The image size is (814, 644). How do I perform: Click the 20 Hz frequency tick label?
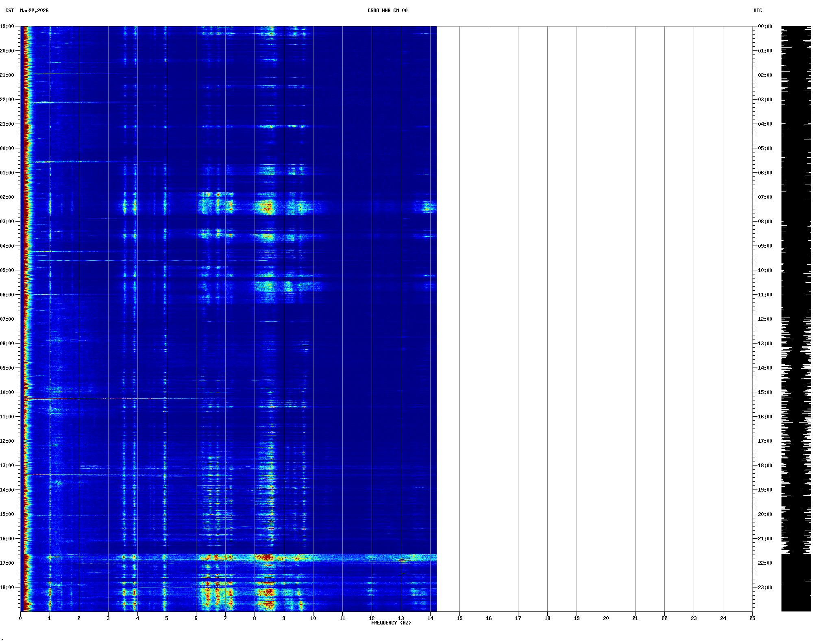click(x=606, y=618)
